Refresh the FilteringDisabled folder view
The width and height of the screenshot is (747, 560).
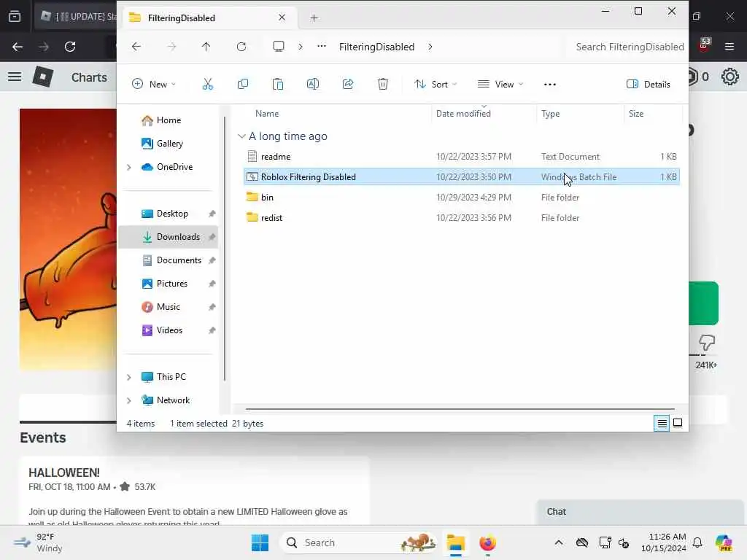241,47
